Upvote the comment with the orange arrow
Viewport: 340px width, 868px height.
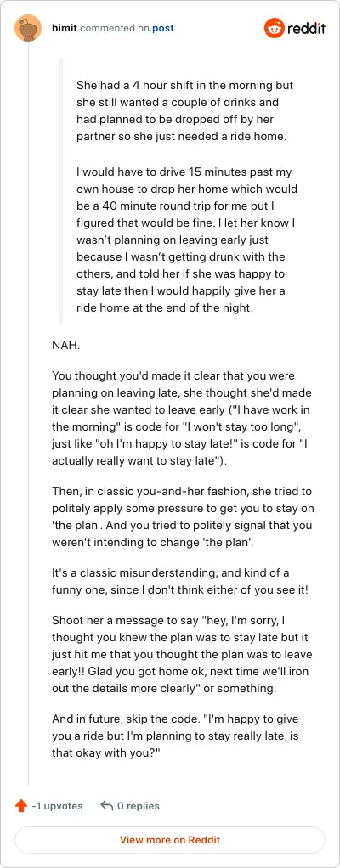(x=21, y=806)
